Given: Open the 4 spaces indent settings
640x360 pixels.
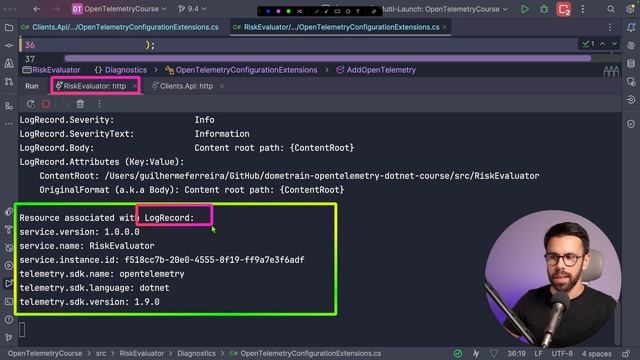Looking at the screenshot, I should [597, 353].
